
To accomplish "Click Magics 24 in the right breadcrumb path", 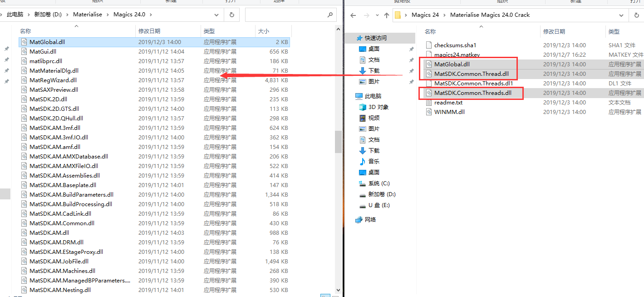I will coord(425,15).
